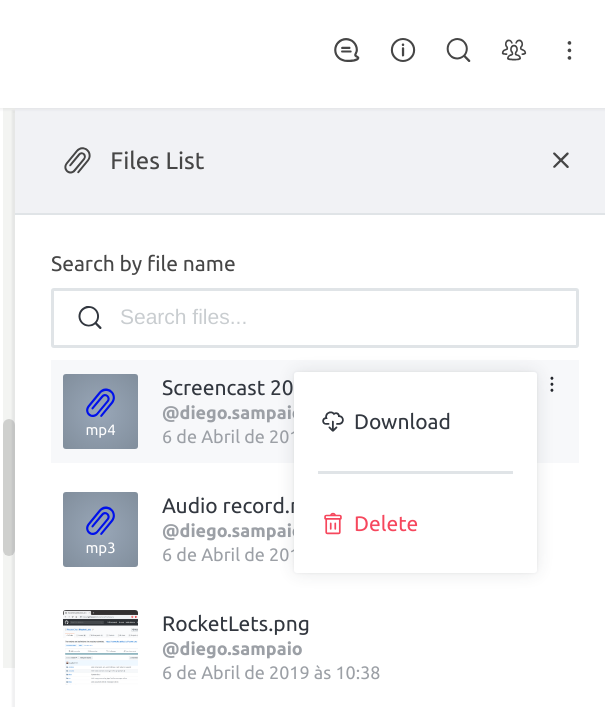Close the Files List panel

point(561,161)
